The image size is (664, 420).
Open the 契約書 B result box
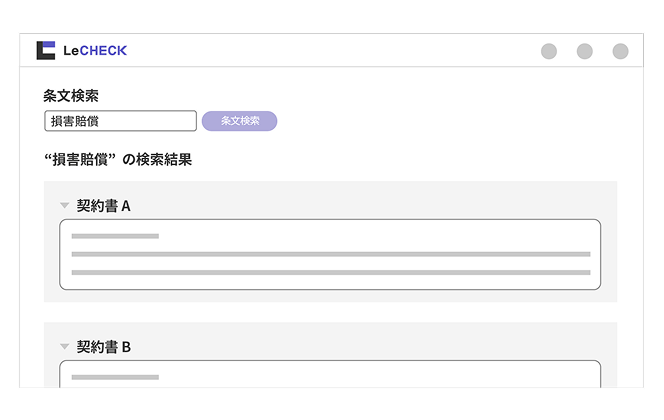[330, 375]
